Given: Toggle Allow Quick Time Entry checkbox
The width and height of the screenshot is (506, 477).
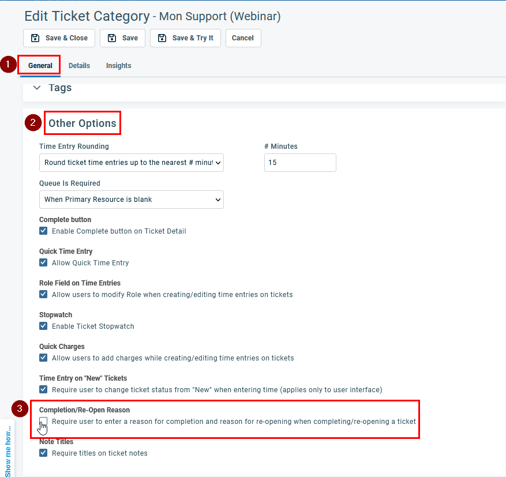Looking at the screenshot, I should [43, 262].
